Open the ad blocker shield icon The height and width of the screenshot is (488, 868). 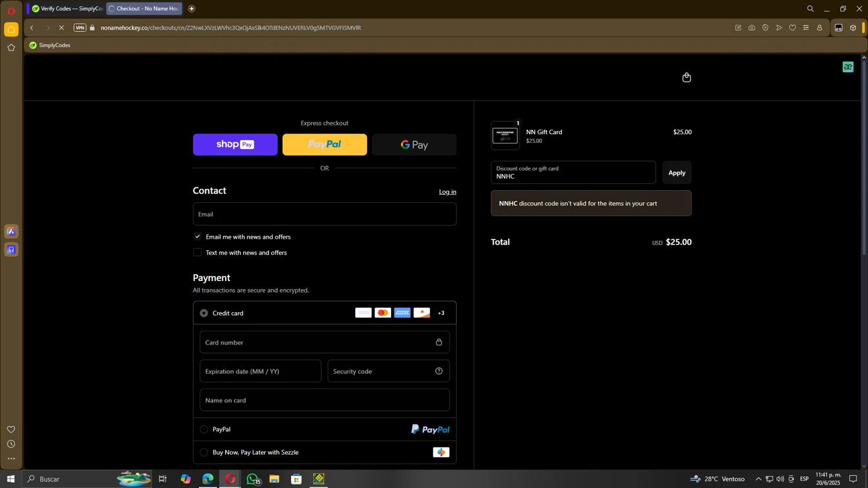point(765,28)
